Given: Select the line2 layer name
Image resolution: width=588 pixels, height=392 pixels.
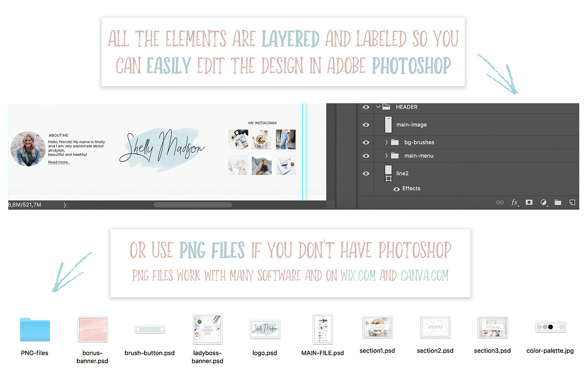Looking at the screenshot, I should point(403,173).
